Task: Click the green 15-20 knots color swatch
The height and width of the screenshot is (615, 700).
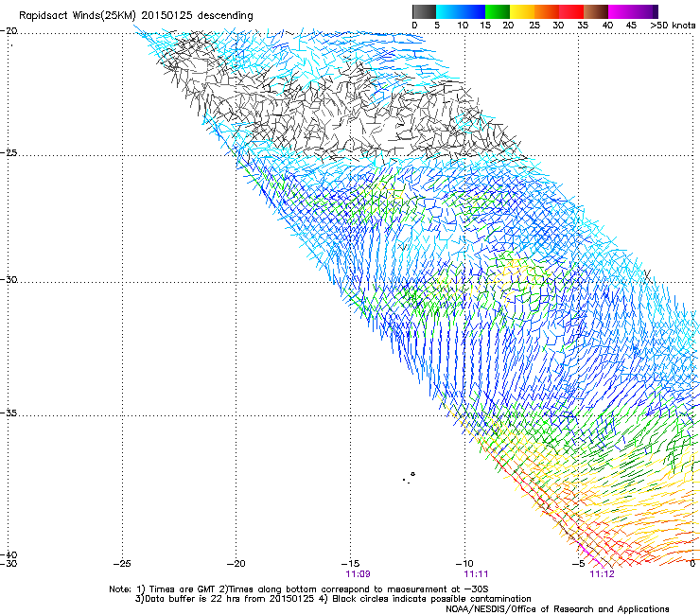Action: click(498, 11)
